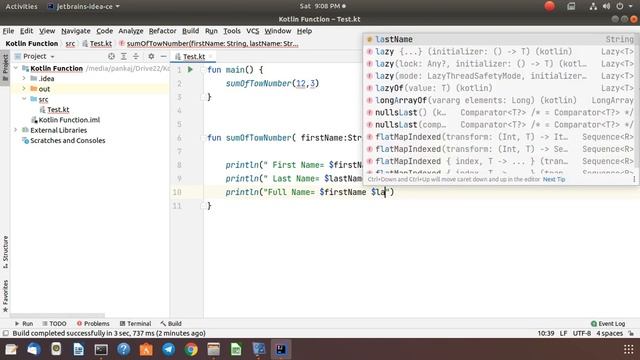
Task: Open the VCS menu
Action: [253, 31]
